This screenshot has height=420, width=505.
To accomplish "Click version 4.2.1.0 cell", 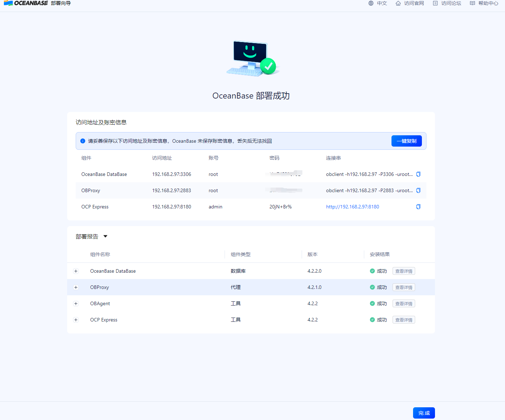I will pos(314,287).
